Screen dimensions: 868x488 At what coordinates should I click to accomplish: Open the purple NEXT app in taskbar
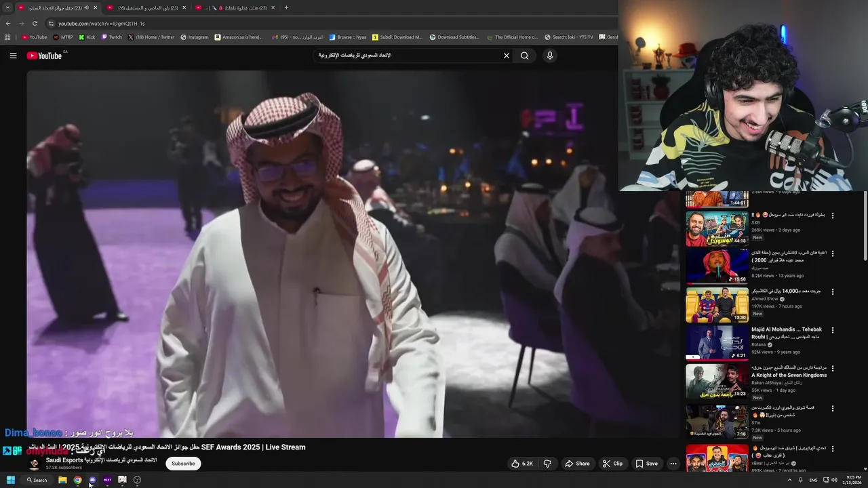click(x=107, y=480)
